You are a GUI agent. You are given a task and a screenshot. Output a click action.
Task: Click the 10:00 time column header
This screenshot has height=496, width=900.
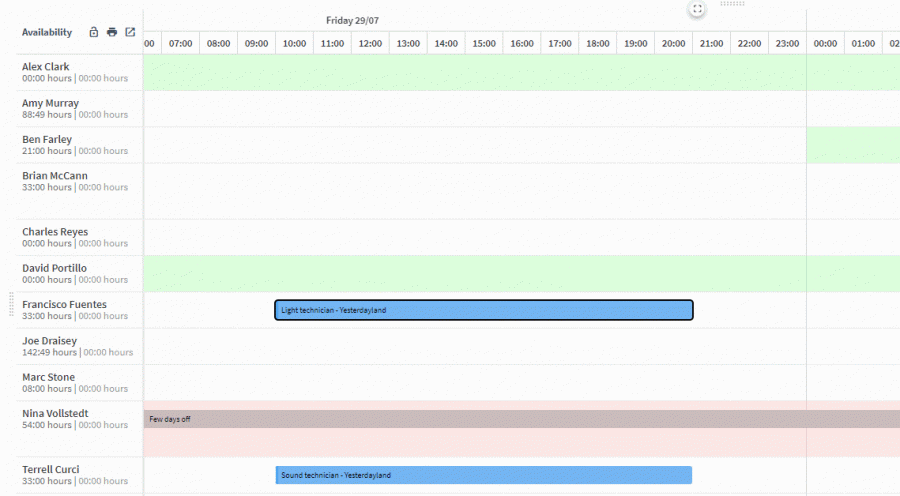click(294, 44)
